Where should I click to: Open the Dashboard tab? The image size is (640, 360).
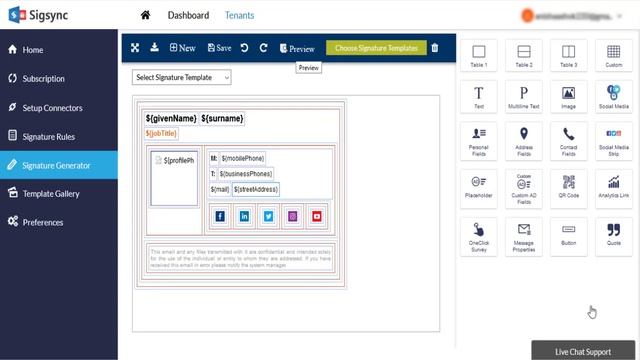(188, 16)
